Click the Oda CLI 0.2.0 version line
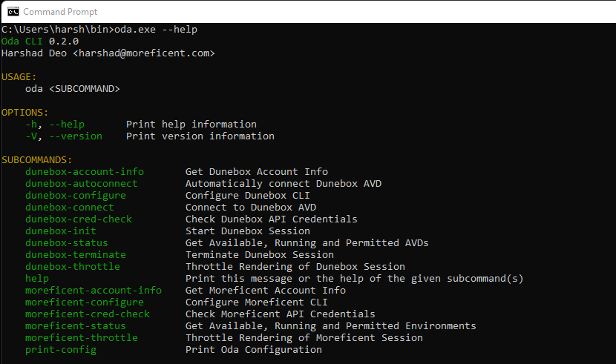Viewport: 616px width, 364px height. [40, 42]
